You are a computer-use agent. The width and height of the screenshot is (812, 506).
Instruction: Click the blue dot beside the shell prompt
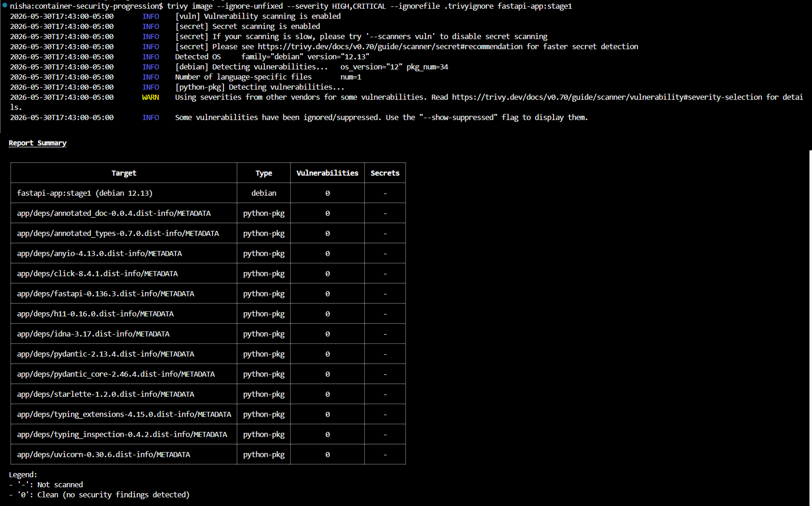tap(5, 5)
